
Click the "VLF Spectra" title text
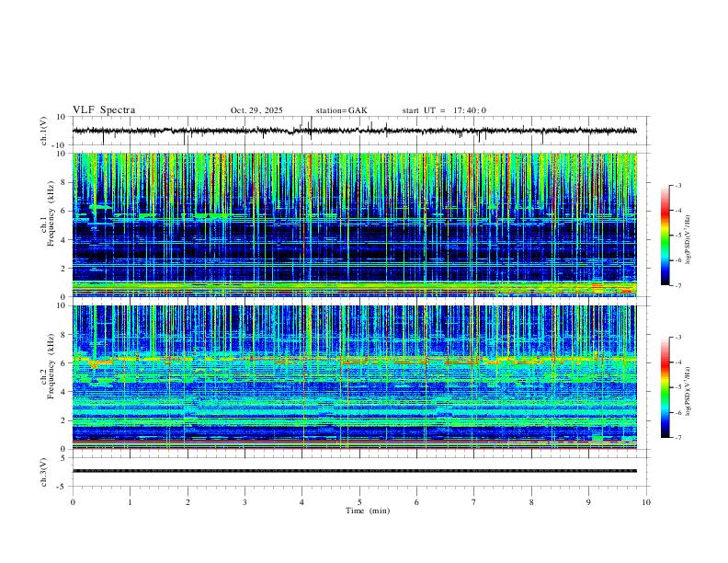[x=104, y=110]
